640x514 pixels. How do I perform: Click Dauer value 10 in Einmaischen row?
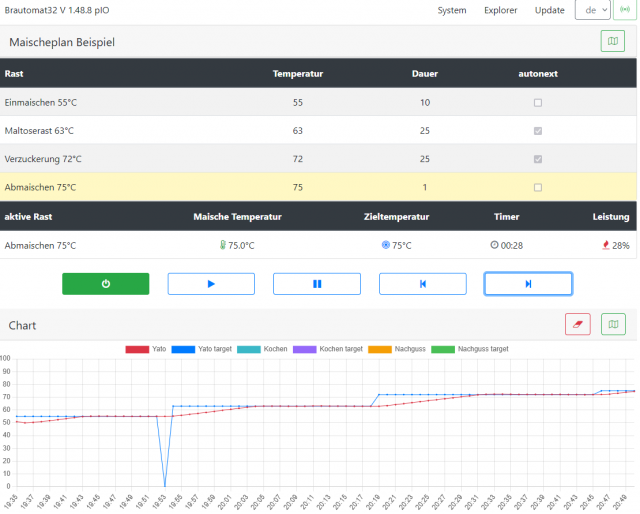[x=425, y=102]
